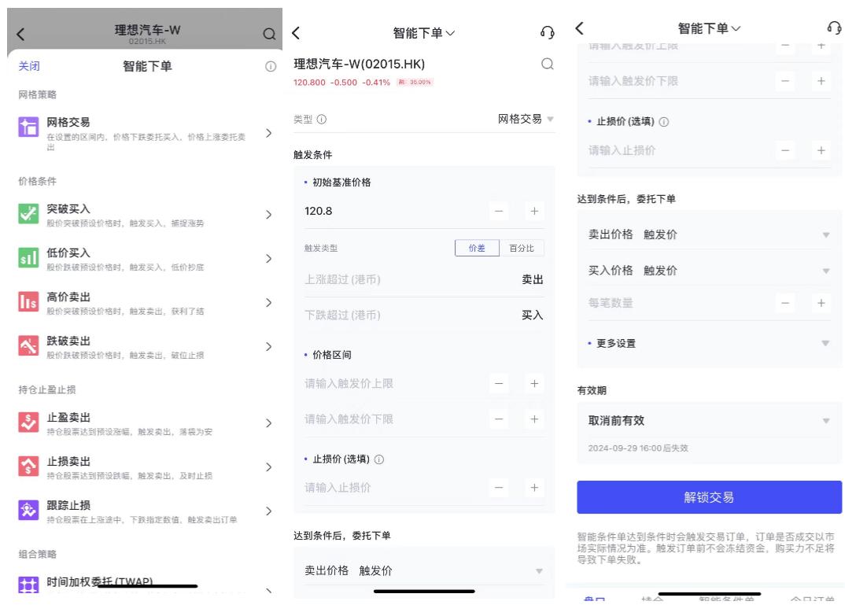The height and width of the screenshot is (616, 845).
Task: Click the 解锁交易 button
Action: (709, 497)
